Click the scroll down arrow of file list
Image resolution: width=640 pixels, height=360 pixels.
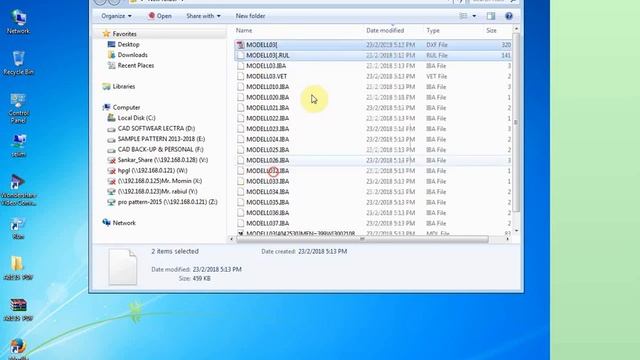516,231
